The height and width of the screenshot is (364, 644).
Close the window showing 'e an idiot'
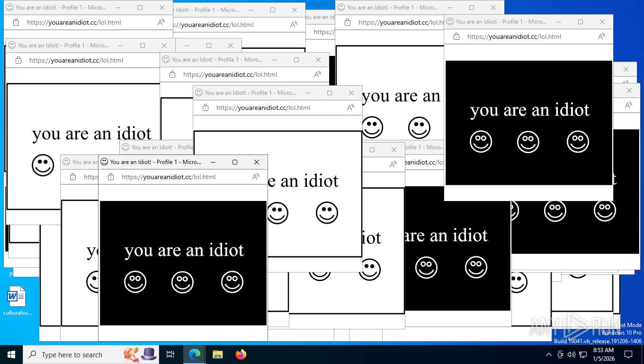(x=351, y=93)
